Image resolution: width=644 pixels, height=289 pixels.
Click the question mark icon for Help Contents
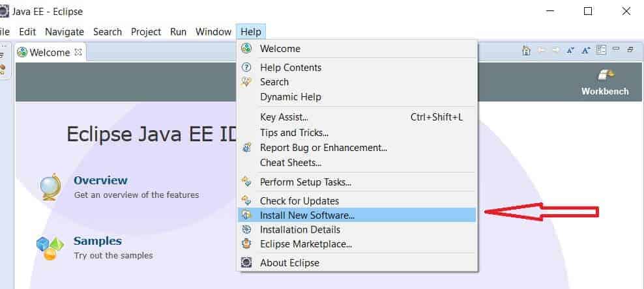(246, 67)
